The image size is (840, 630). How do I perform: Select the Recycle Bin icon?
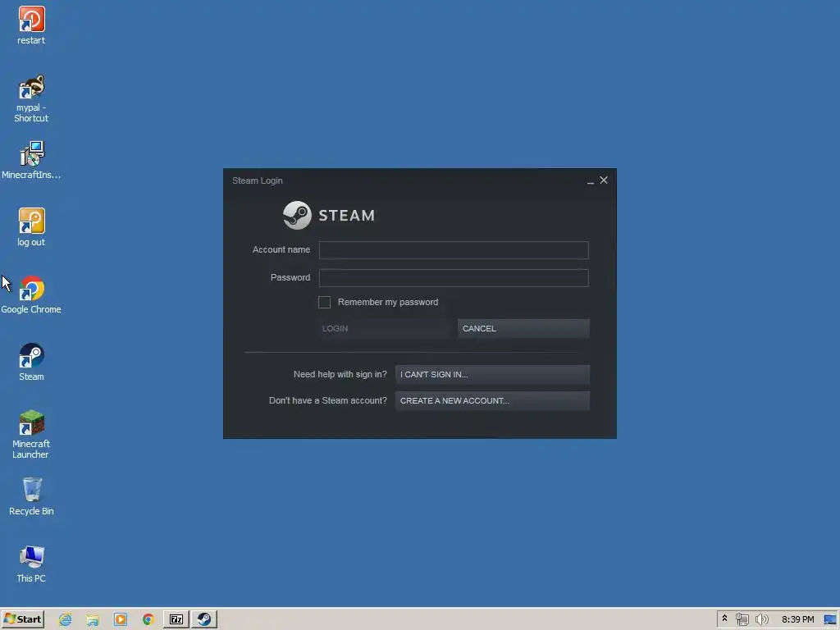[x=31, y=491]
